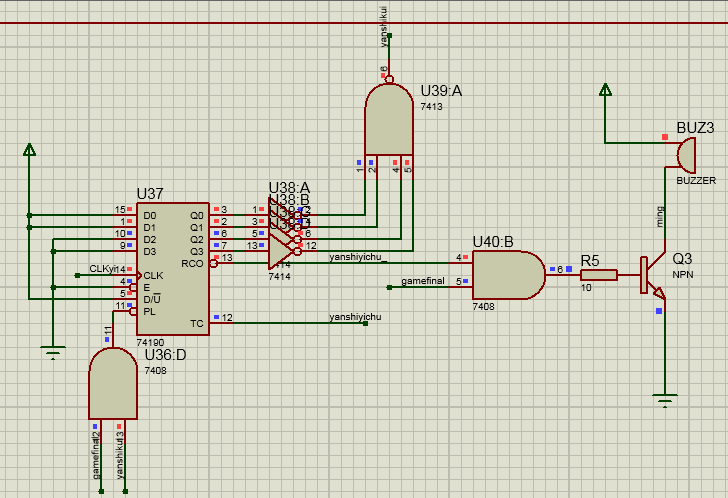Click the yanshiyichu terminal dot on TC line
Viewport: 728px width, 498px height.
(365, 323)
